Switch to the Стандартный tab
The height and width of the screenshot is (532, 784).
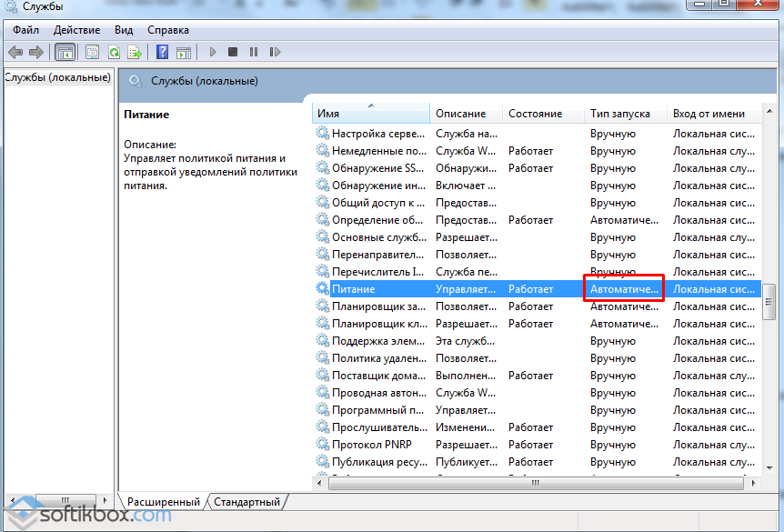[248, 501]
